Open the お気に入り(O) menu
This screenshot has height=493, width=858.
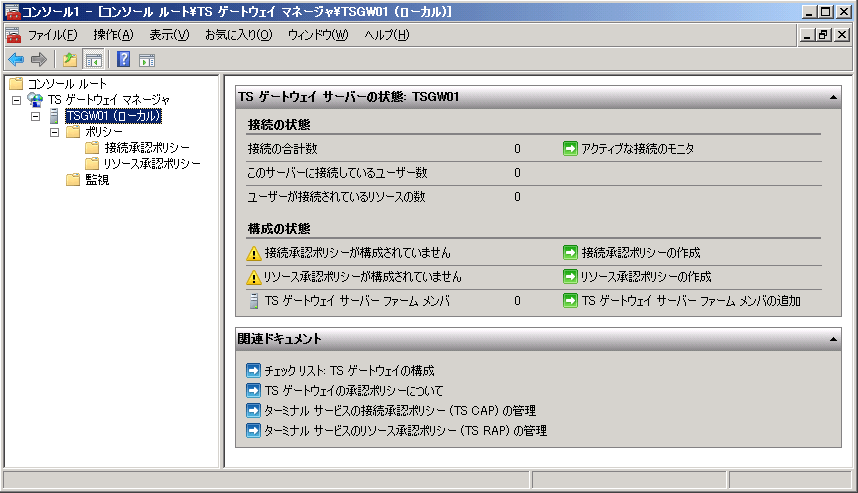[239, 35]
